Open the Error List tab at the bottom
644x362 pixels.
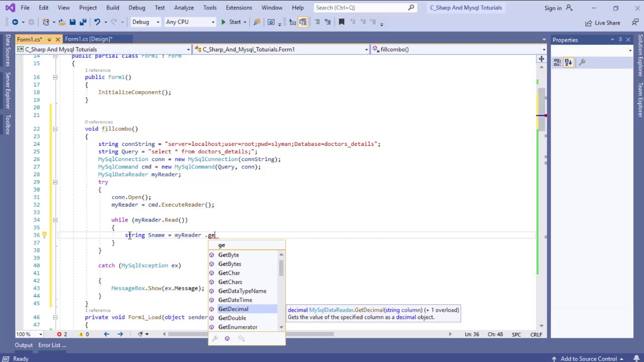(52, 345)
